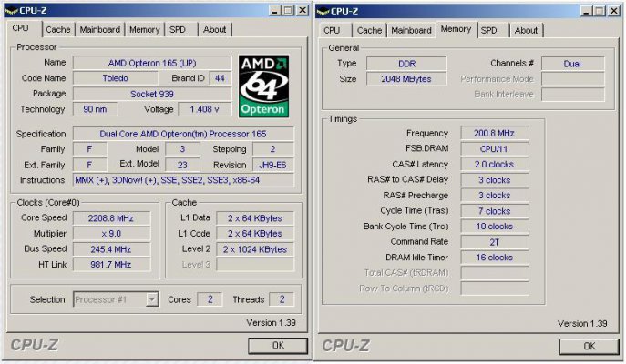Click the Revision value JH9-E6
Viewport: 626px width, 364px height.
[x=273, y=165]
